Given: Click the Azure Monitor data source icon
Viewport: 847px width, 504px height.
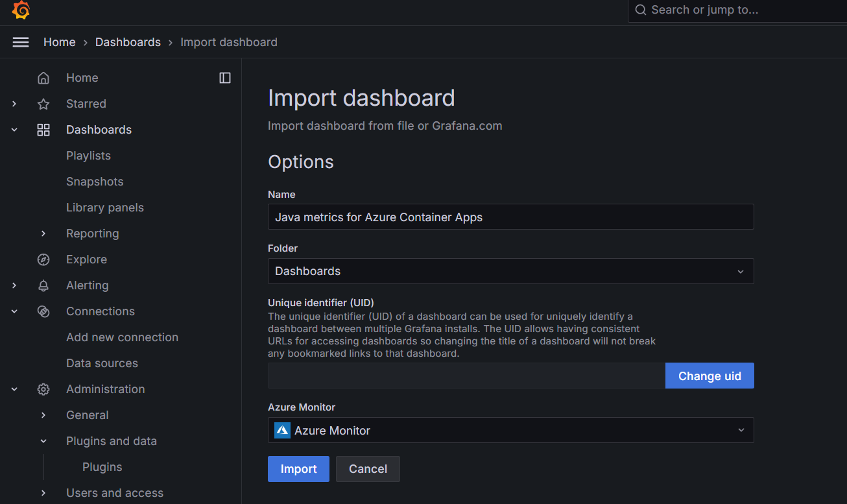Looking at the screenshot, I should pyautogui.click(x=282, y=429).
